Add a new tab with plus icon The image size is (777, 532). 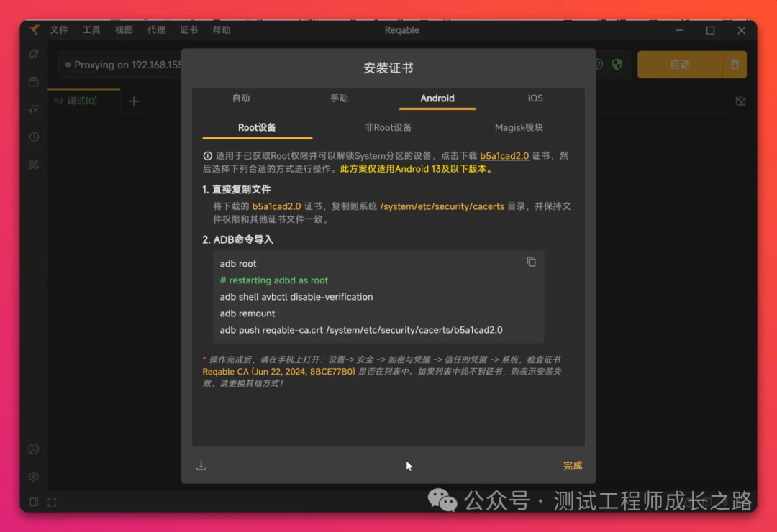[134, 101]
